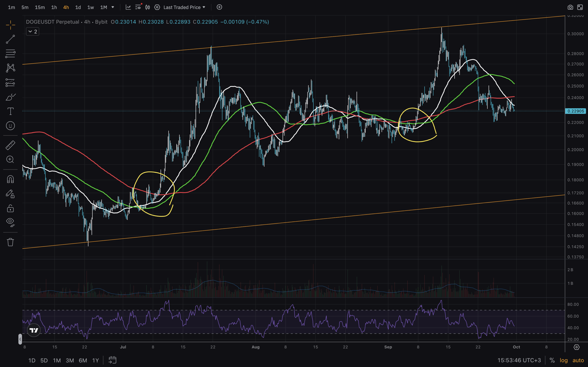This screenshot has width=588, height=367.
Task: Click the current price label 0.22905
Action: tap(576, 111)
